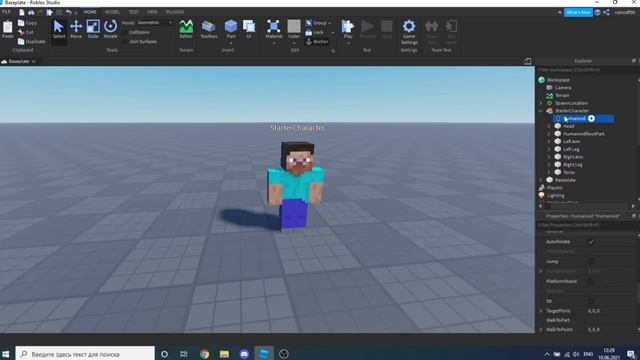640x360 pixels.
Task: Select Left Arm in Explorer
Action: tap(571, 142)
